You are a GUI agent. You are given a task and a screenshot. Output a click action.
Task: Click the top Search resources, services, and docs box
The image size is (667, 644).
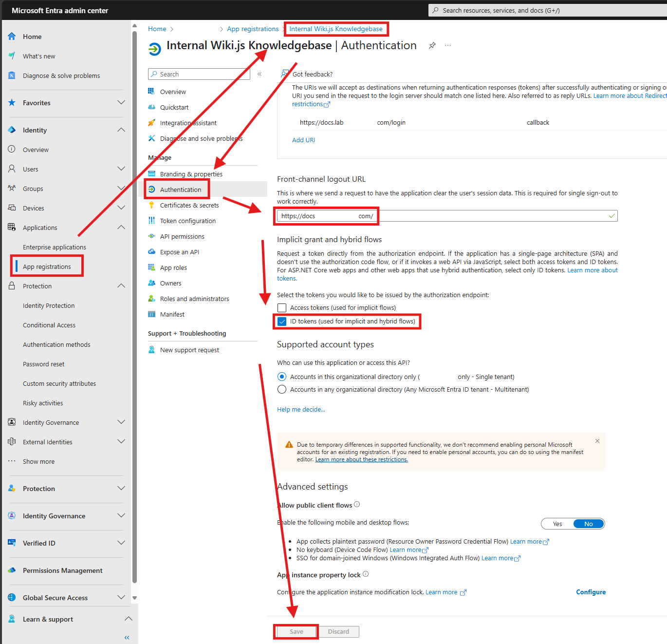point(548,10)
